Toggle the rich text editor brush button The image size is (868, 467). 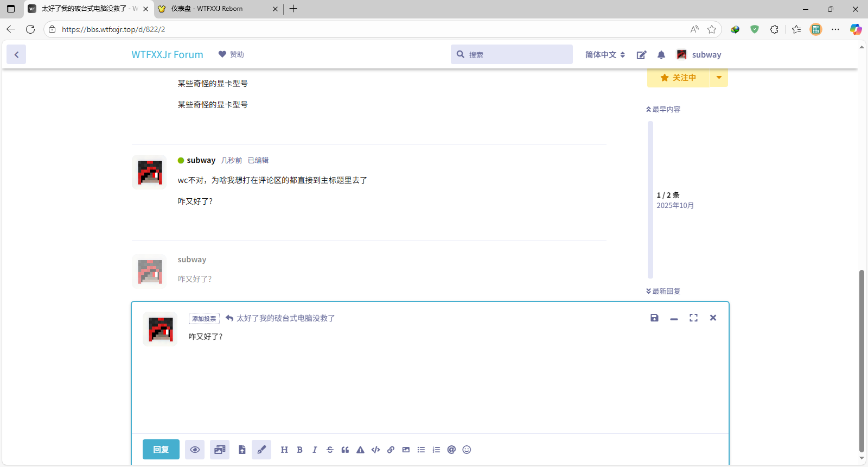[x=261, y=450]
